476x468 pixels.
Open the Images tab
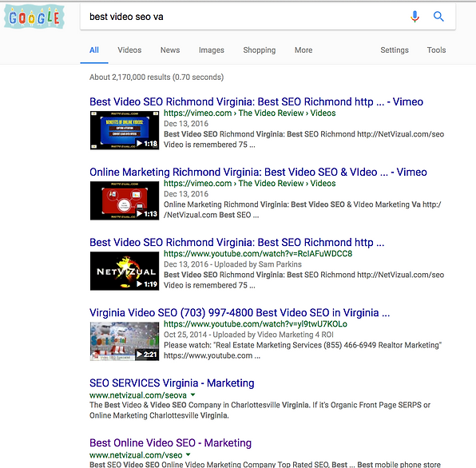tap(212, 50)
